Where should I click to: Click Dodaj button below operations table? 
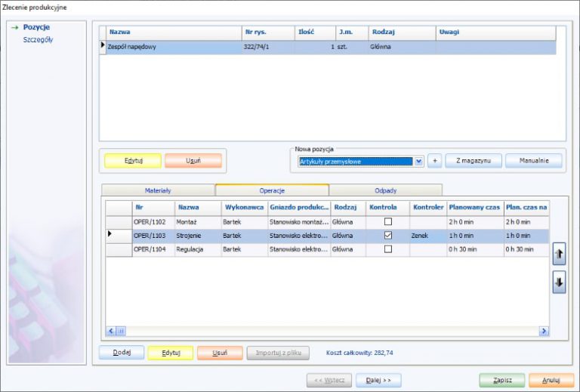122,353
